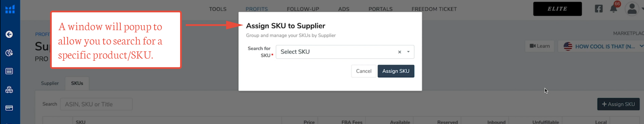The width and height of the screenshot is (644, 124).
Task: Open the stacked cubes sidebar icon
Action: click(x=9, y=90)
